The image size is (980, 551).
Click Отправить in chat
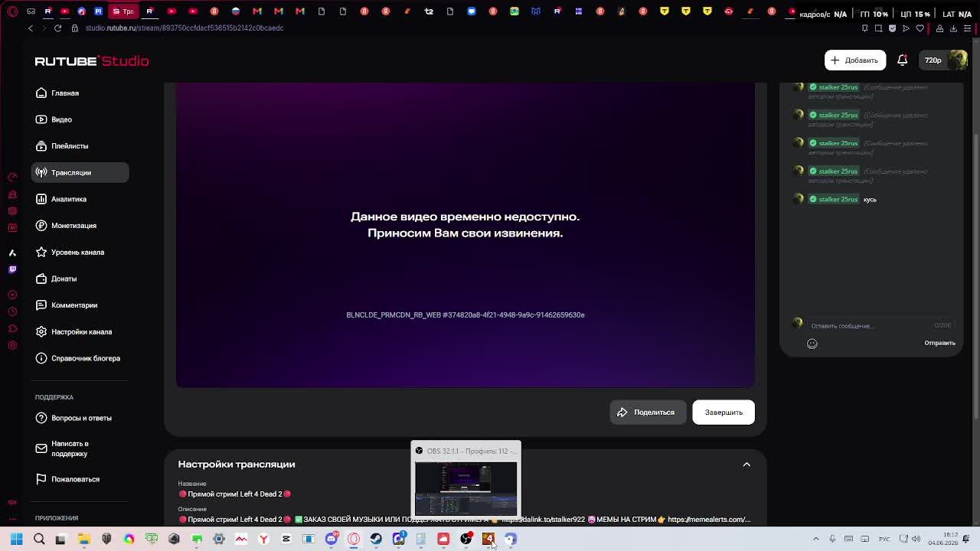939,343
